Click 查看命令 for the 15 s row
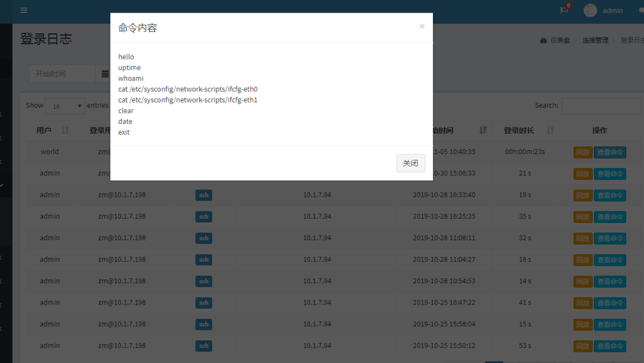This screenshot has width=644, height=363. pyautogui.click(x=610, y=325)
